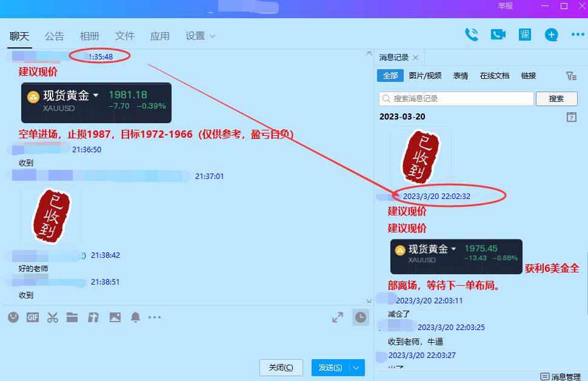
Task: Open the top-right more options ellipsis
Action: point(578,35)
